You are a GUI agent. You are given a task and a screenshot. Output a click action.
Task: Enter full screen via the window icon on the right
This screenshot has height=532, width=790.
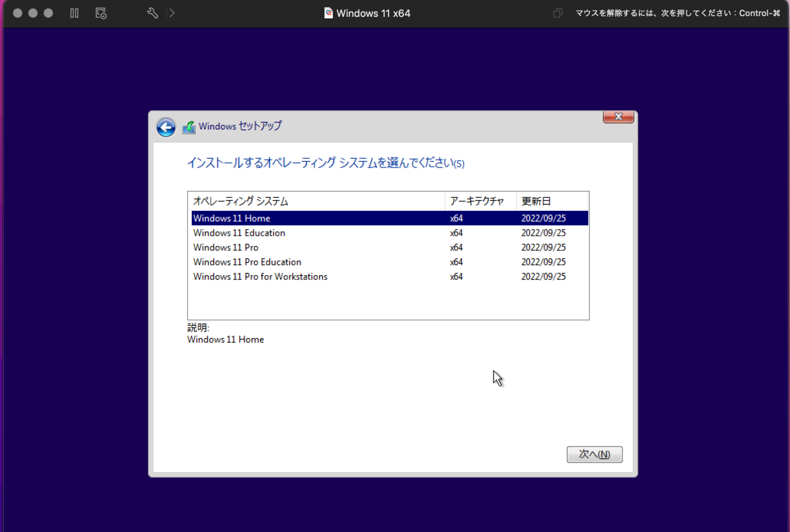557,13
